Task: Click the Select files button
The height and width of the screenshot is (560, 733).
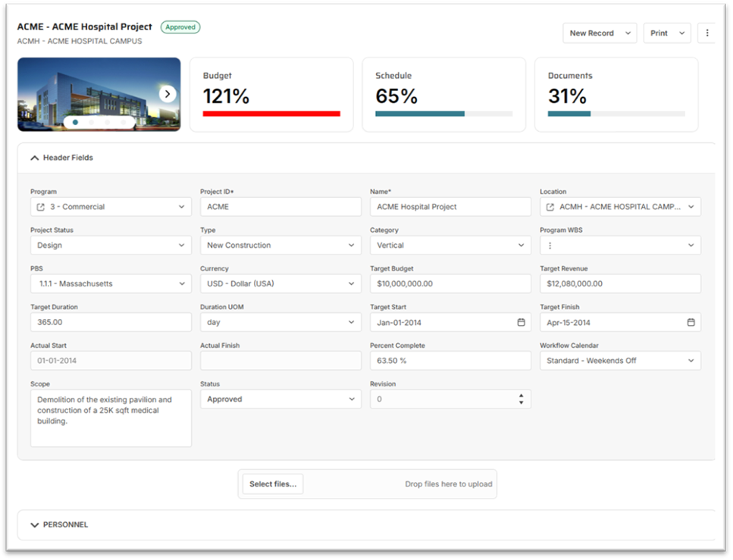Action: click(272, 483)
